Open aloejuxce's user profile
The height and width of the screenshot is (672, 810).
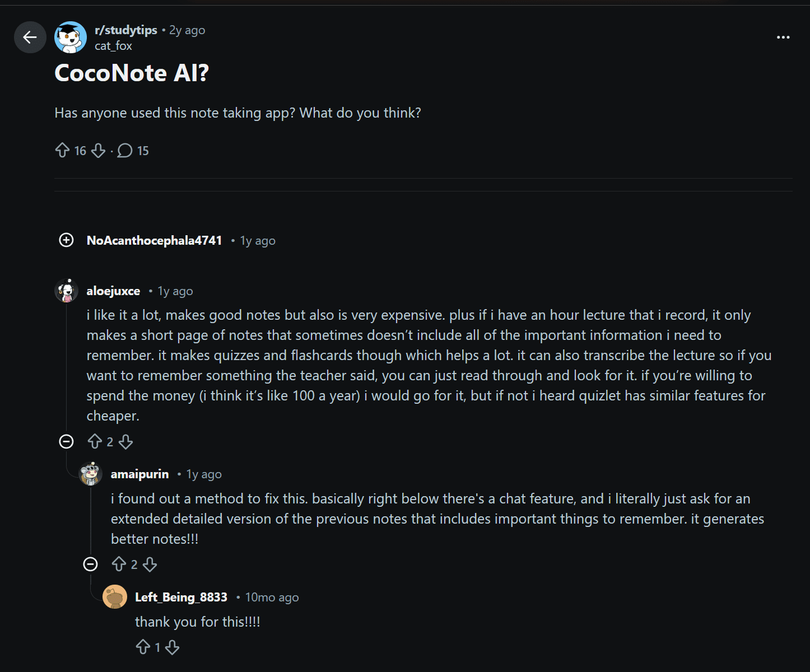(x=113, y=291)
